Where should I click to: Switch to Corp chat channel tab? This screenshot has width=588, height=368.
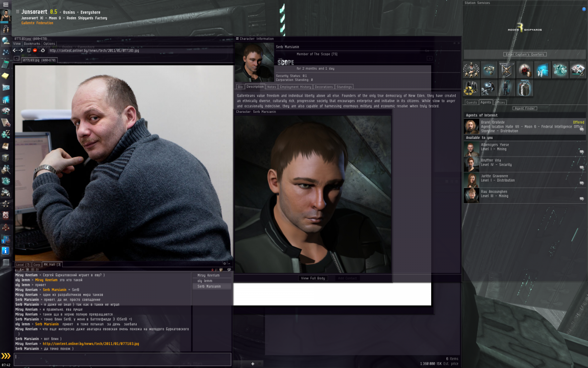point(36,264)
